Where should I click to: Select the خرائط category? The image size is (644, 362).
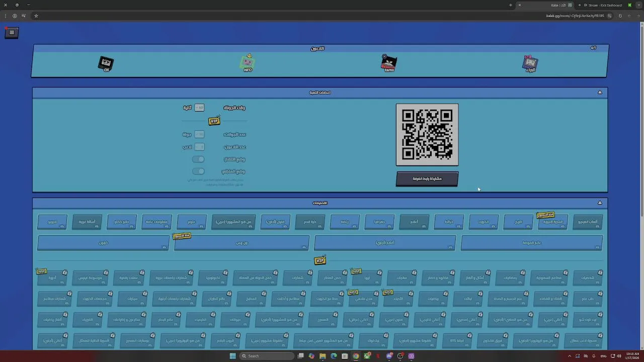click(x=449, y=222)
